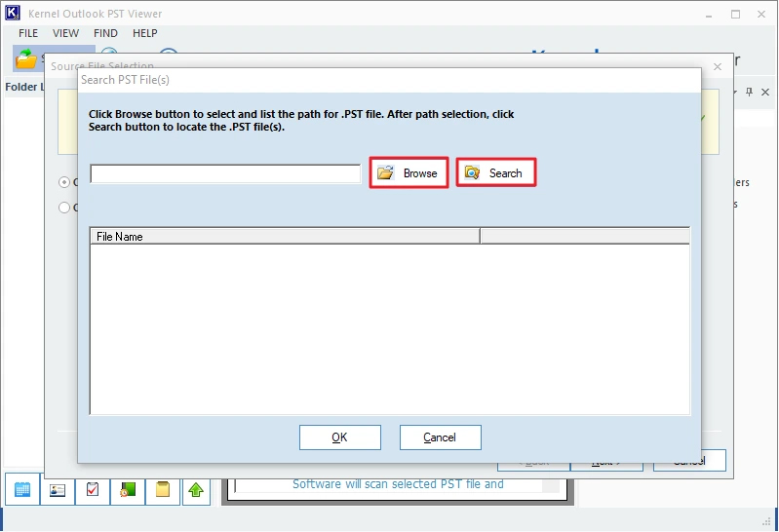Cancel the Search PST File(s) dialog

(440, 437)
